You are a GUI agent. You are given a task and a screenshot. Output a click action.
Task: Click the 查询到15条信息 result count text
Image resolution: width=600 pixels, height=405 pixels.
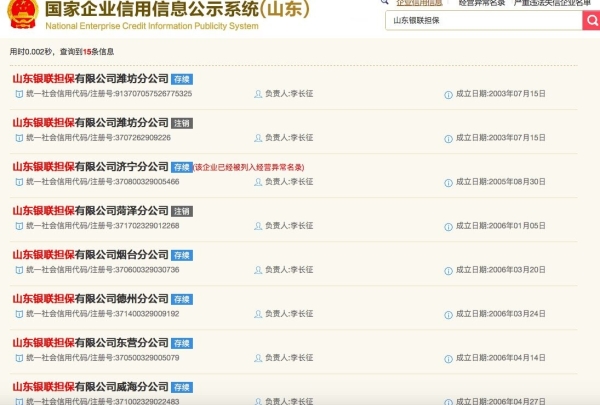click(87, 52)
